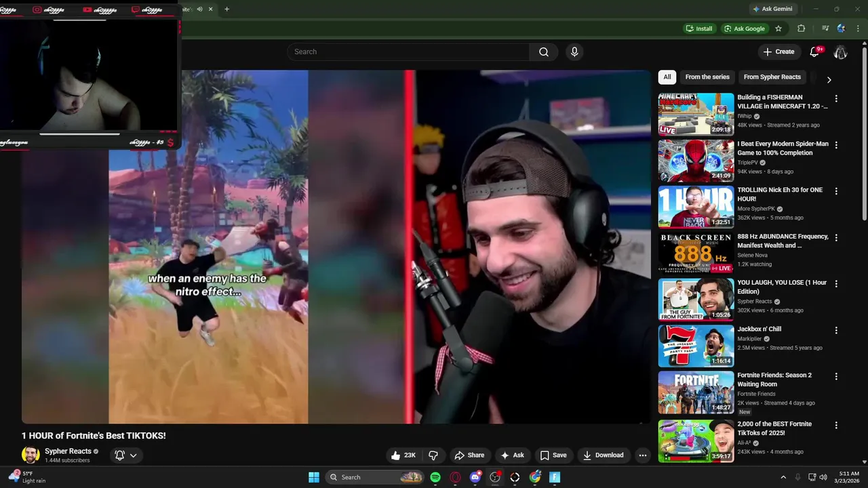Toggle tab audio mute speaker icon
Screen dimensions: 868x488
click(x=199, y=9)
